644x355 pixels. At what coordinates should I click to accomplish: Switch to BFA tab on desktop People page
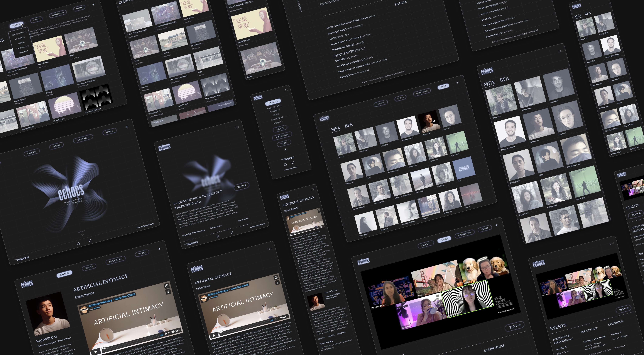pyautogui.click(x=348, y=126)
